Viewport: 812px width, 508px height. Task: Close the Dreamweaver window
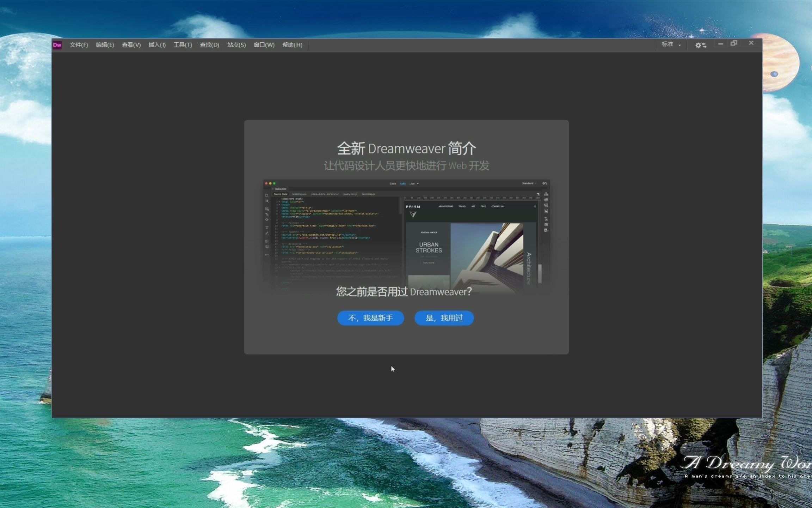751,43
